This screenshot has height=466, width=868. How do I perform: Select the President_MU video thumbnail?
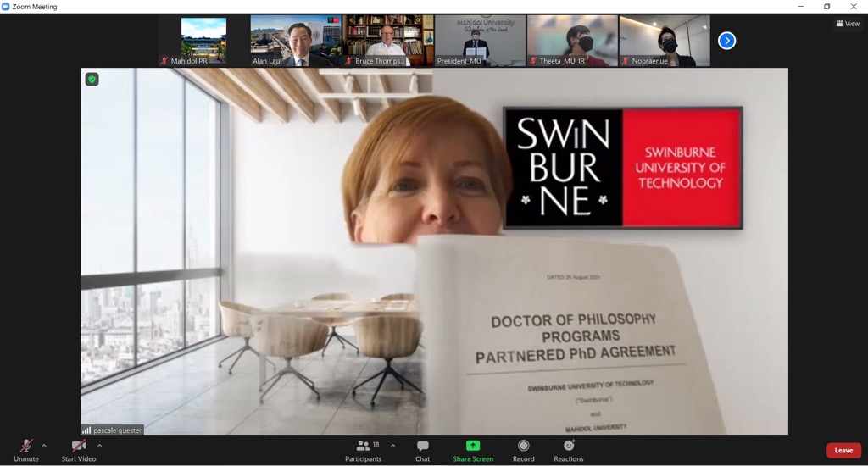[480, 41]
